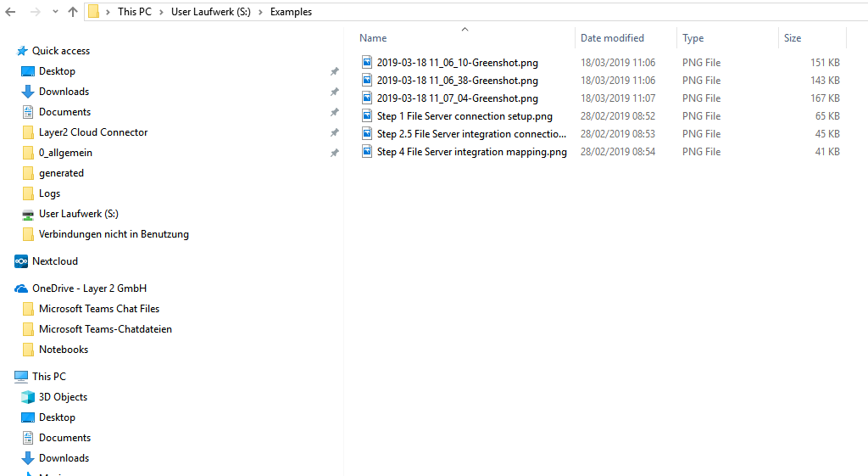
Task: Open Downloads under Quick access
Action: pyautogui.click(x=64, y=92)
